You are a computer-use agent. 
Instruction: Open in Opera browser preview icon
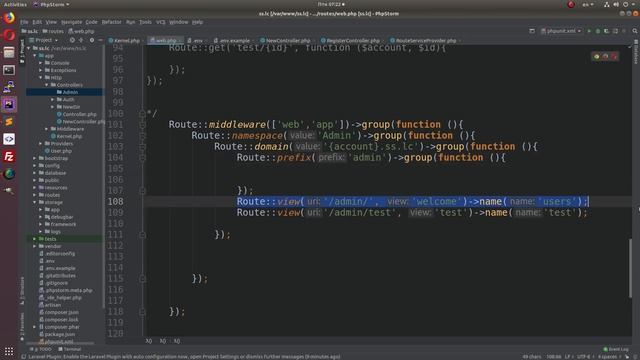coord(614,56)
